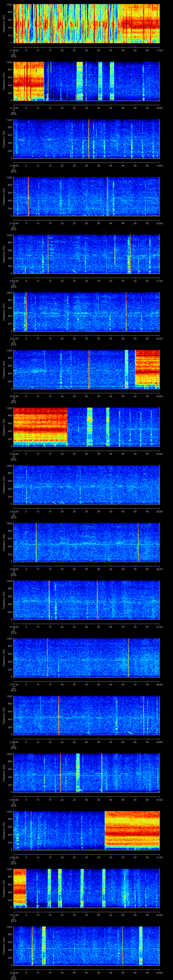
Task: Select the spectrogram panel starting at 3:18:00
Action: 86,139
